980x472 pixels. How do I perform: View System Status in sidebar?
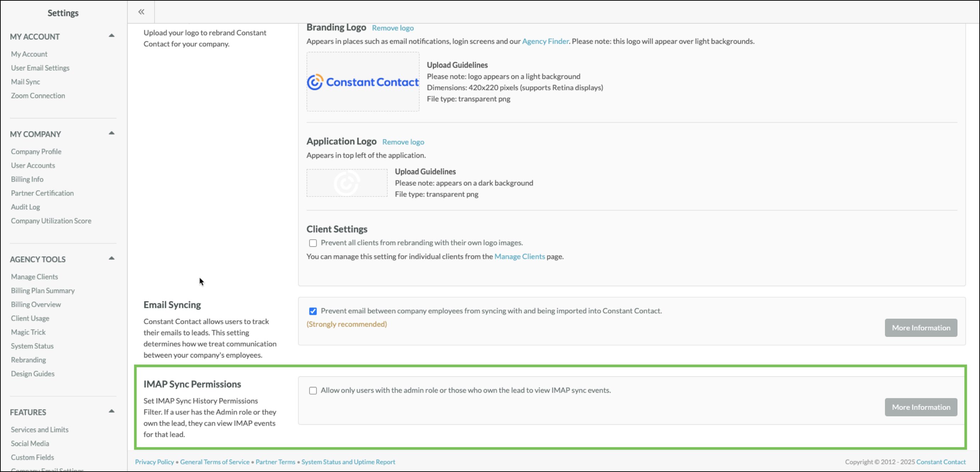coord(32,346)
